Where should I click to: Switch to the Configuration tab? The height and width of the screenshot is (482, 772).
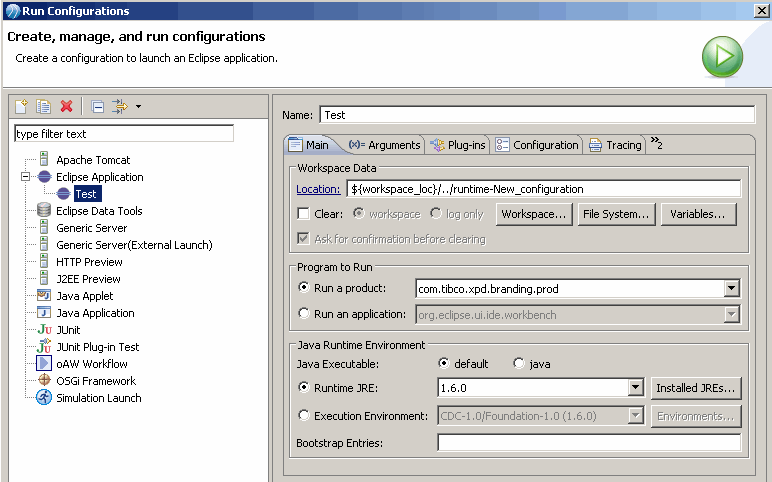point(537,145)
